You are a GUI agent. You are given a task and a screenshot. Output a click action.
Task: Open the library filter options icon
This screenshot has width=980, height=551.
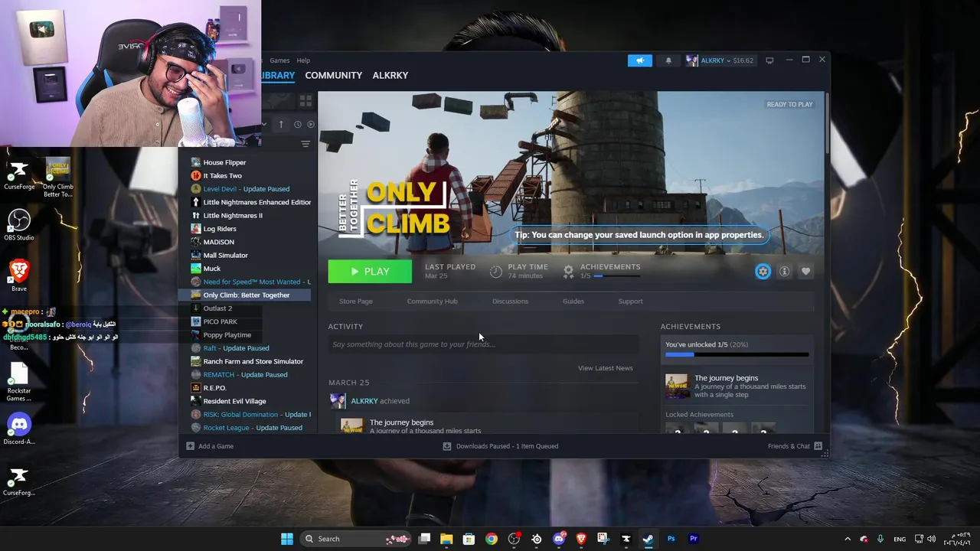305,144
